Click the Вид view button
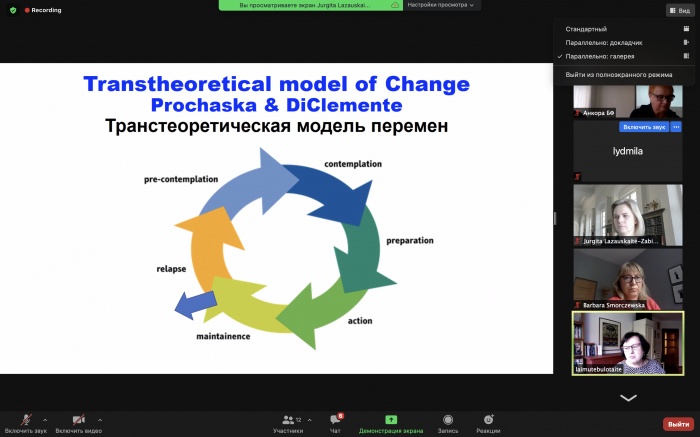 click(679, 10)
